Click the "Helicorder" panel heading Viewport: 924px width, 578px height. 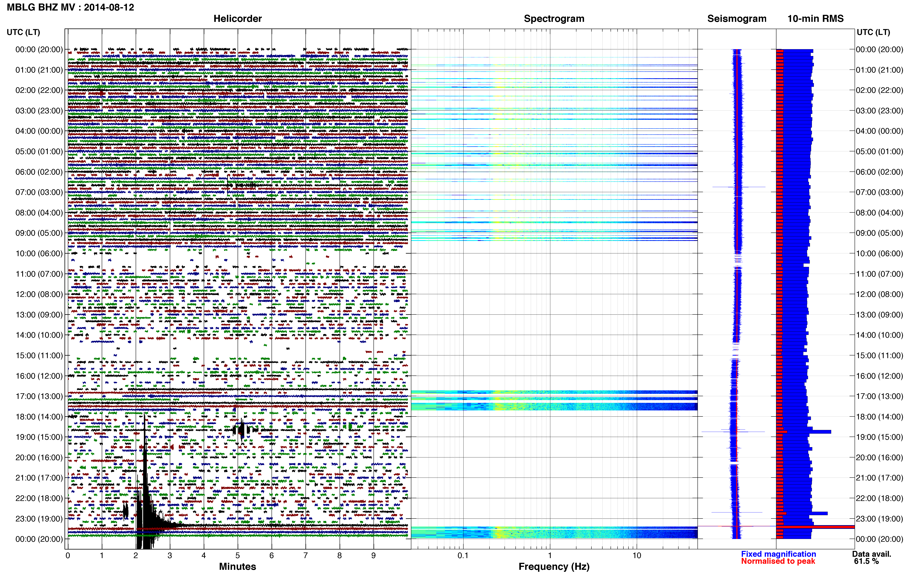[237, 18]
